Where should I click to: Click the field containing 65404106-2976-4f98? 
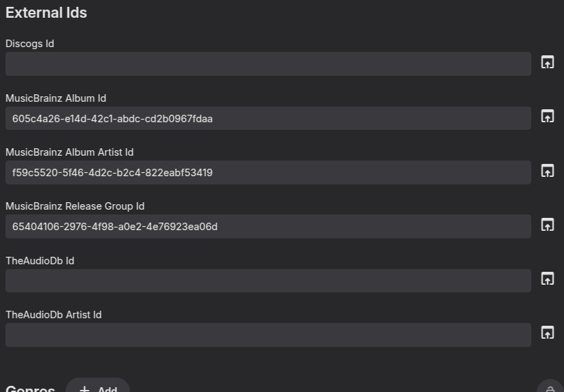point(268,226)
